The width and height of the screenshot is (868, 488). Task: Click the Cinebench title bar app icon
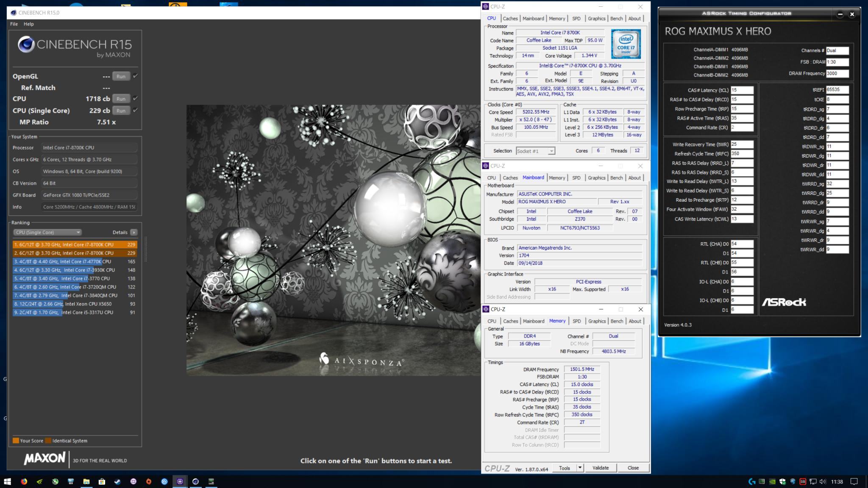click(x=14, y=13)
